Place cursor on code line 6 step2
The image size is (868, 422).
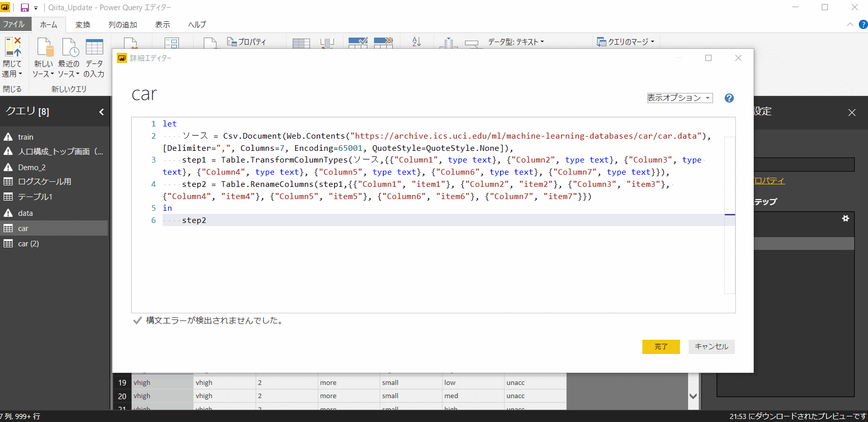click(194, 220)
